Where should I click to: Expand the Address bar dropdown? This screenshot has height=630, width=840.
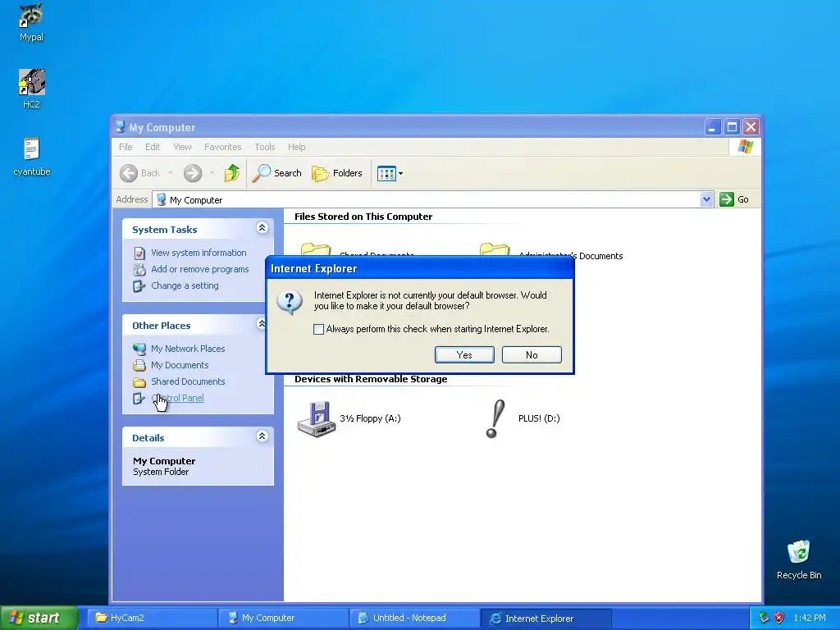click(706, 199)
